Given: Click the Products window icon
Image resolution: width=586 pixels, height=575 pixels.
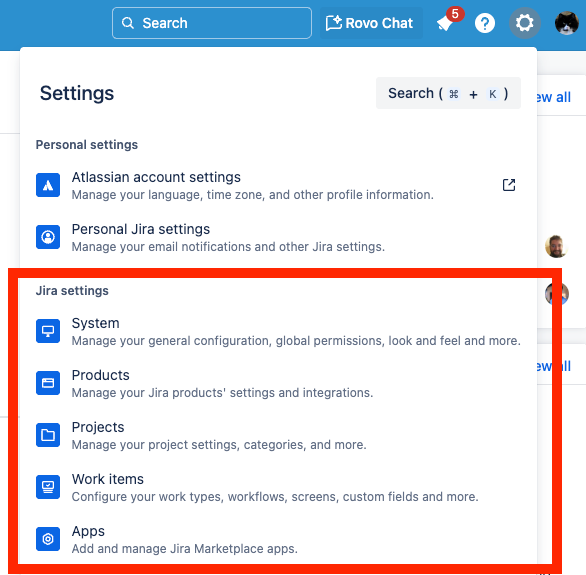Looking at the screenshot, I should tap(48, 383).
